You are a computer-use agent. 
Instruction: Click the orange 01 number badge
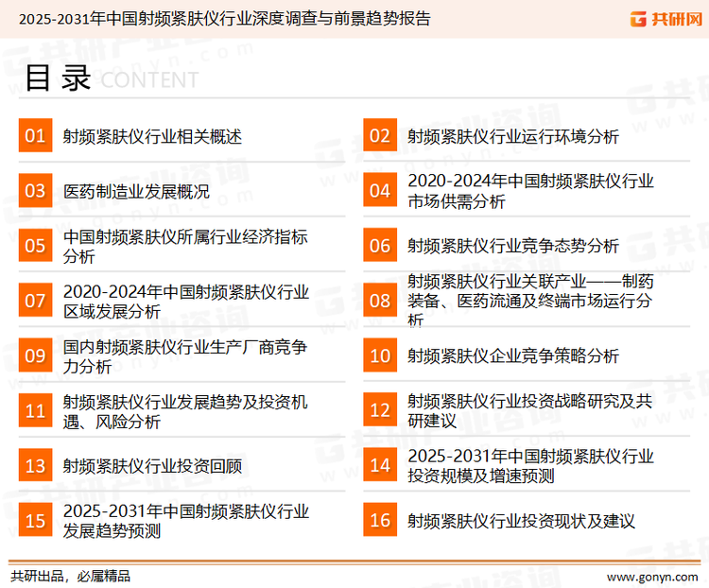pyautogui.click(x=35, y=136)
